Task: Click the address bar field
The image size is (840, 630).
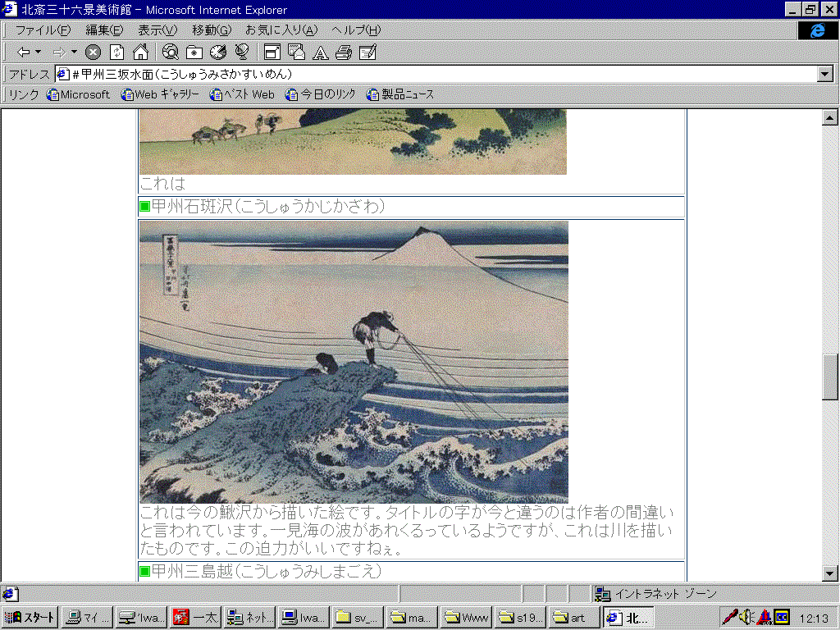Action: click(436, 74)
